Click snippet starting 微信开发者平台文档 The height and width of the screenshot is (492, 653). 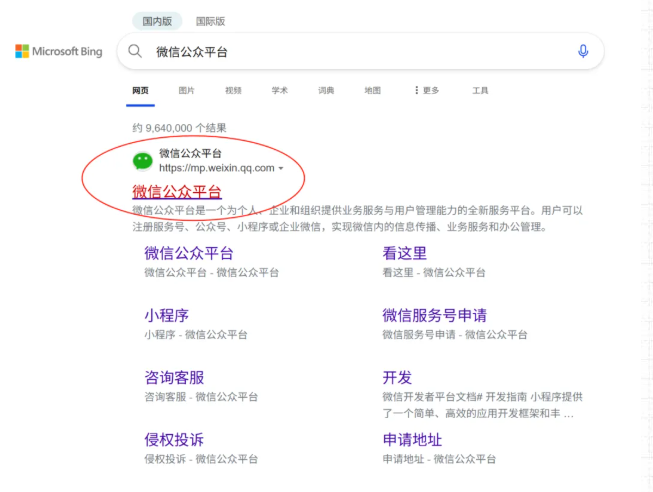click(482, 405)
